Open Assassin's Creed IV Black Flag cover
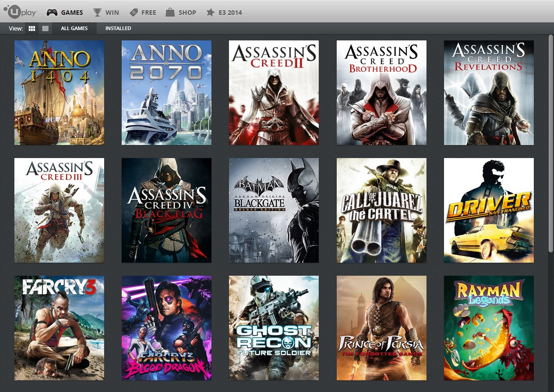Image resolution: width=554 pixels, height=392 pixels. (x=167, y=210)
